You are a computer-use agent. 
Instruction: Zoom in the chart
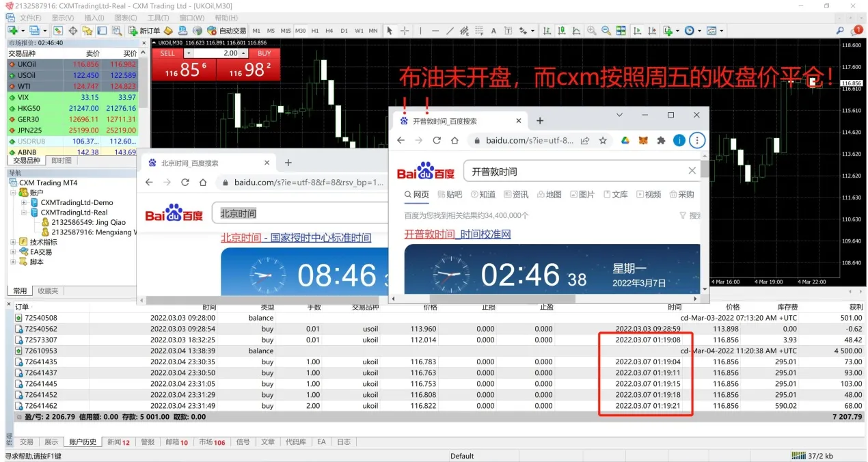pos(591,31)
